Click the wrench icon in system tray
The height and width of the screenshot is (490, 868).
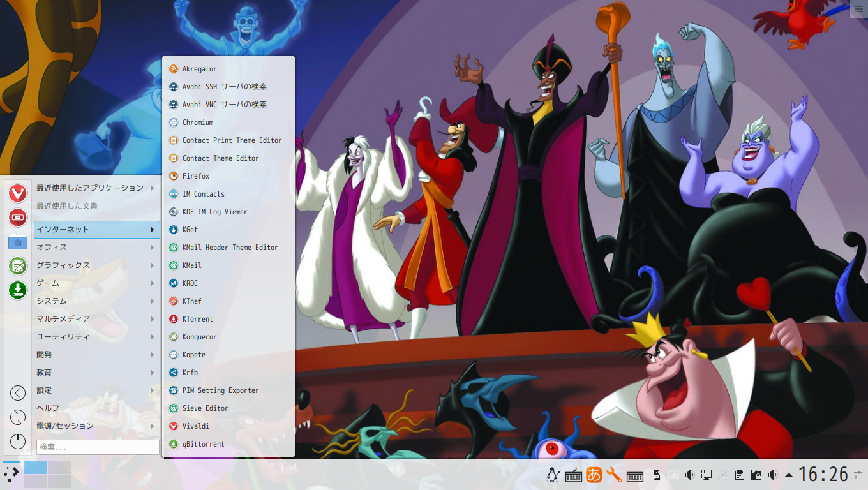pyautogui.click(x=614, y=475)
